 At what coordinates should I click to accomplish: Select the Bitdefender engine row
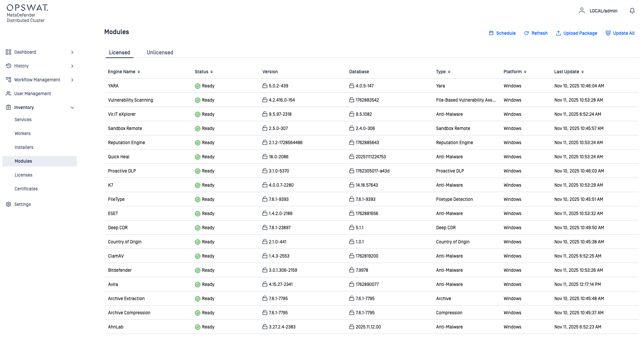pos(120,270)
